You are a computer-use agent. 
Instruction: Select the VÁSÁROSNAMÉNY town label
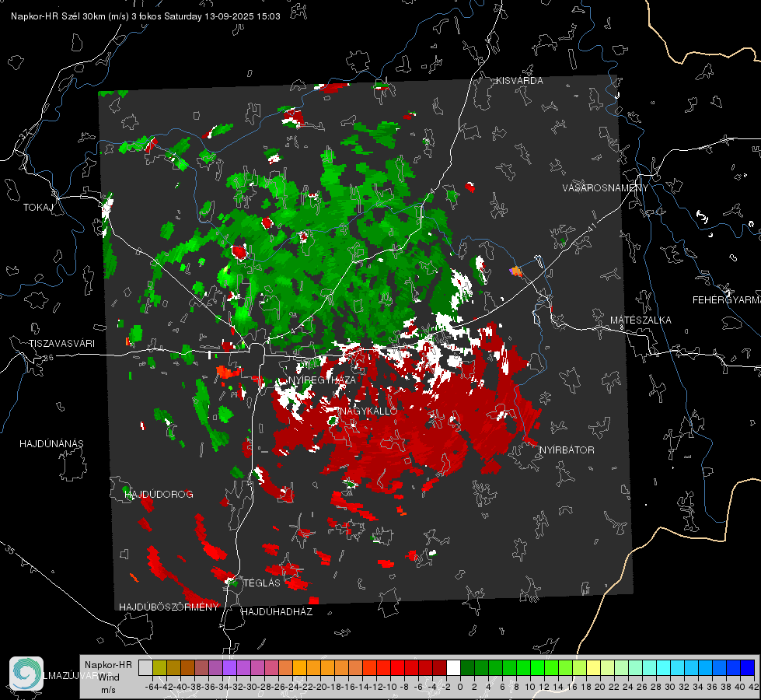pyautogui.click(x=606, y=188)
